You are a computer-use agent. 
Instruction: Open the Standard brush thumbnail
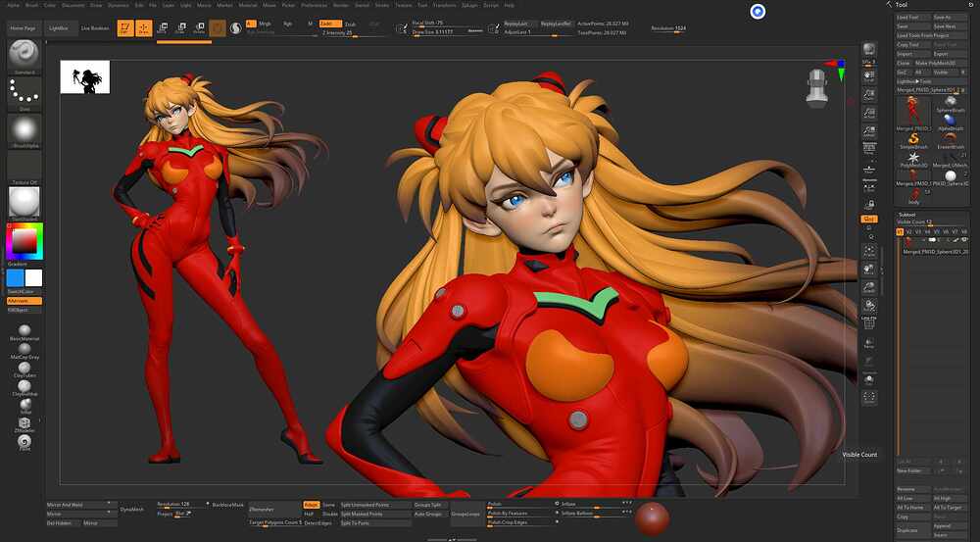click(24, 55)
